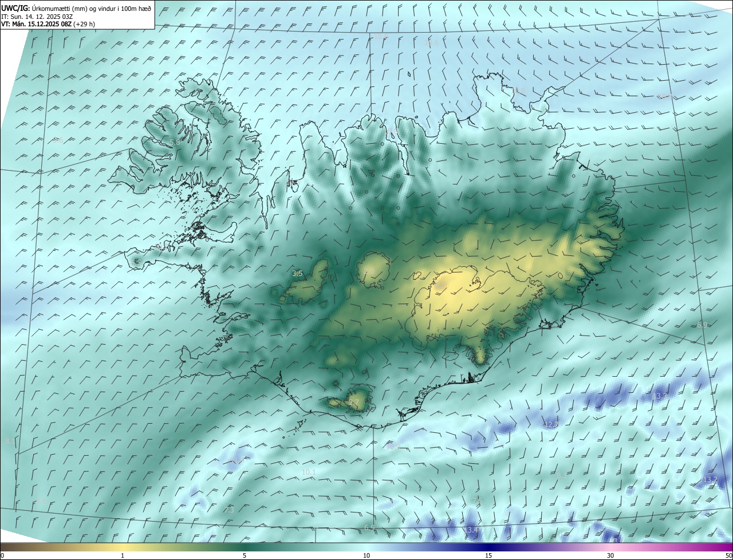Click the '10' tick on the color scale
Viewport: 733px width, 560px height.
[366, 556]
